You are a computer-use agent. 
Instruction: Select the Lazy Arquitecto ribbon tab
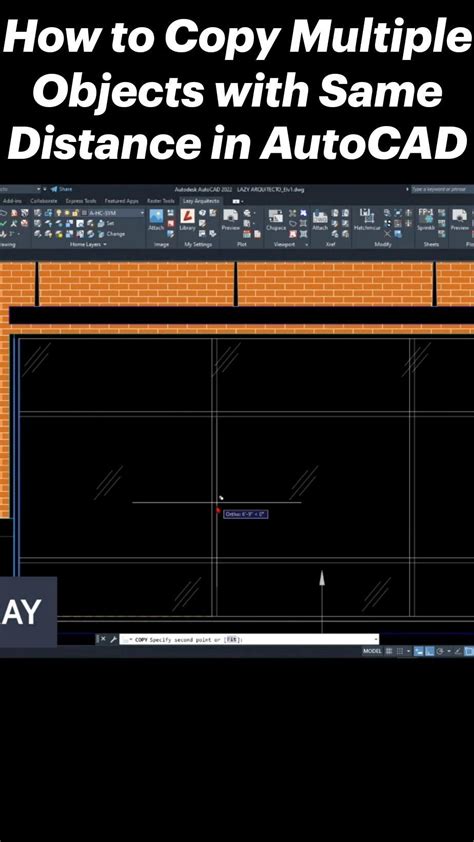tap(201, 201)
